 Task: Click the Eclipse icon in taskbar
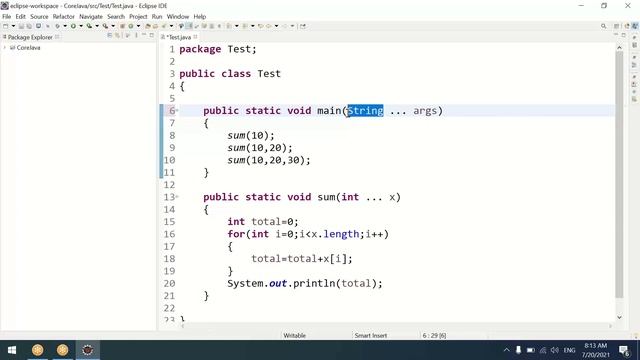pyautogui.click(x=87, y=350)
